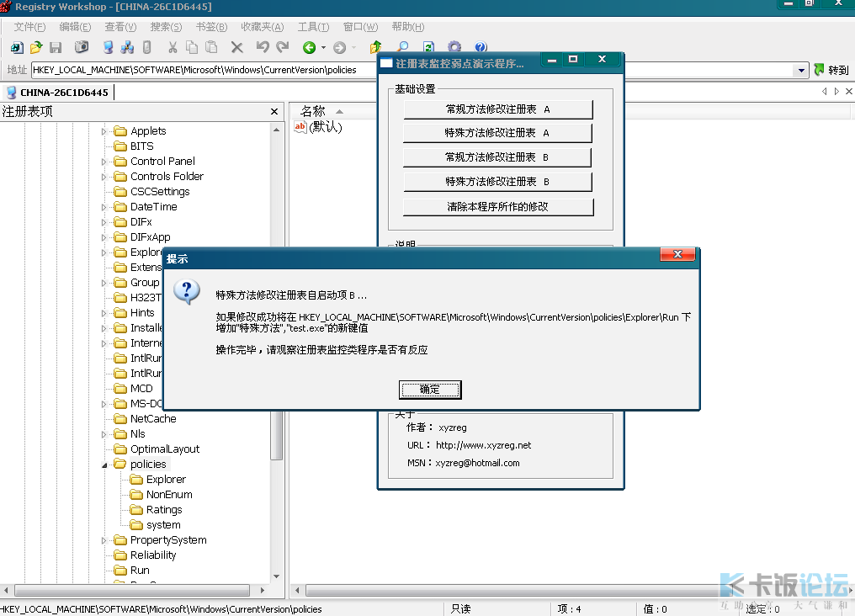Collapse the policies tree node

pos(104,465)
